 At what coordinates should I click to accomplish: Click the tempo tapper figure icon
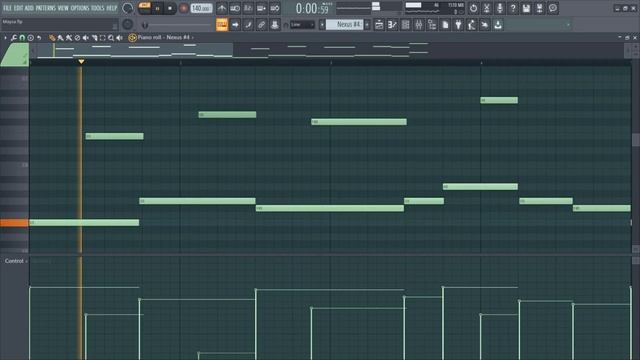471,25
